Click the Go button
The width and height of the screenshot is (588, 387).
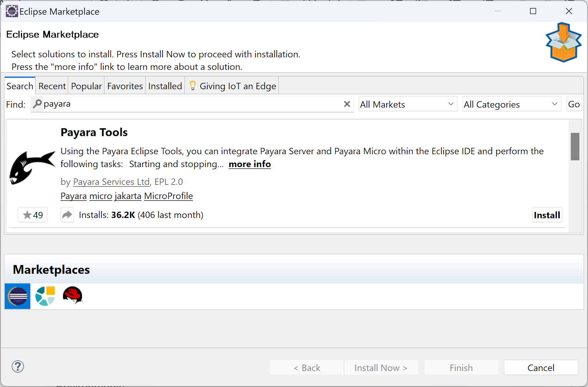coord(574,104)
